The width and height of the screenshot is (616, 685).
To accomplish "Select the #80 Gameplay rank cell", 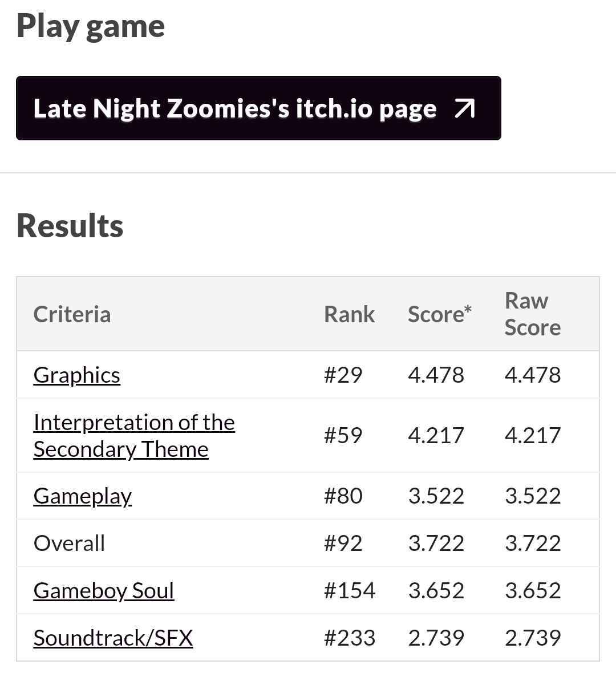I will [343, 496].
